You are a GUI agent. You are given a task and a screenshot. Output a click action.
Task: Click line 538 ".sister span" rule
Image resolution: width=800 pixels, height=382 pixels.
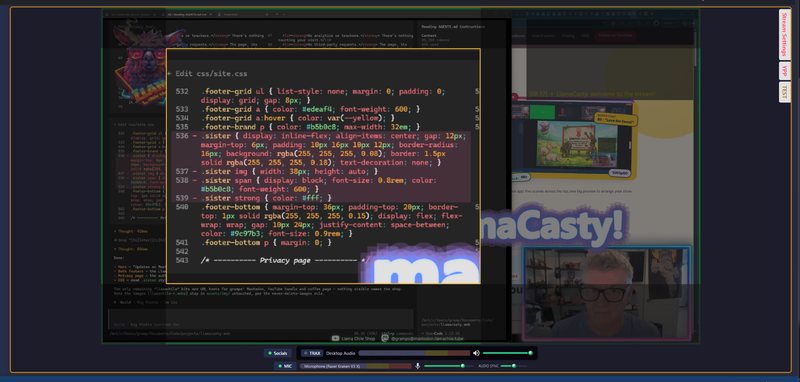click(322, 185)
